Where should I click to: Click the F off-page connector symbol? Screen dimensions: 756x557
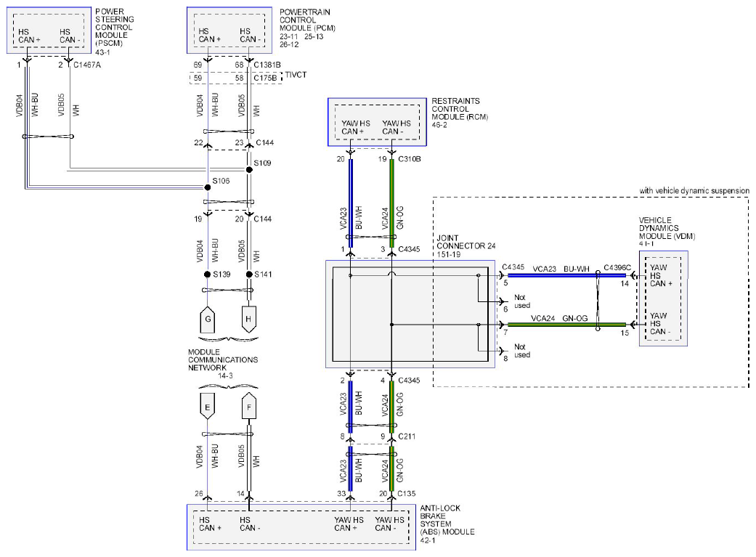tap(249, 407)
